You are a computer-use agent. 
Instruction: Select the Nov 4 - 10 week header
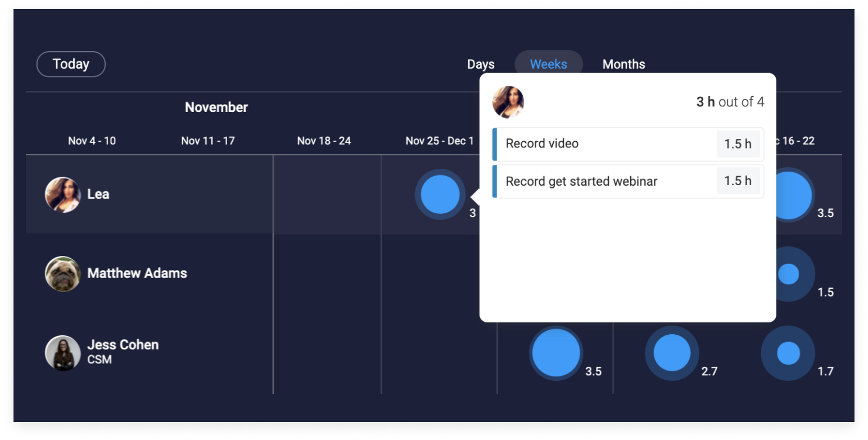pyautogui.click(x=92, y=141)
